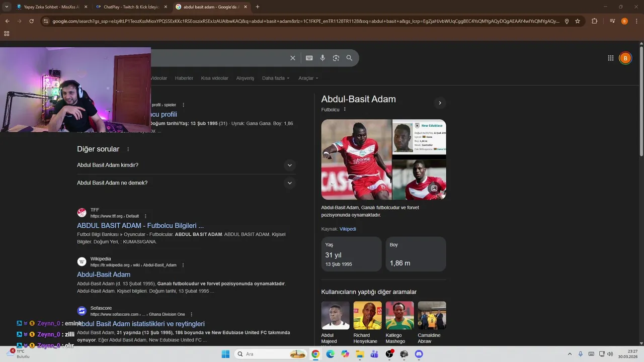Search by image with Google Lens icon
The height and width of the screenshot is (362, 644).
336,58
